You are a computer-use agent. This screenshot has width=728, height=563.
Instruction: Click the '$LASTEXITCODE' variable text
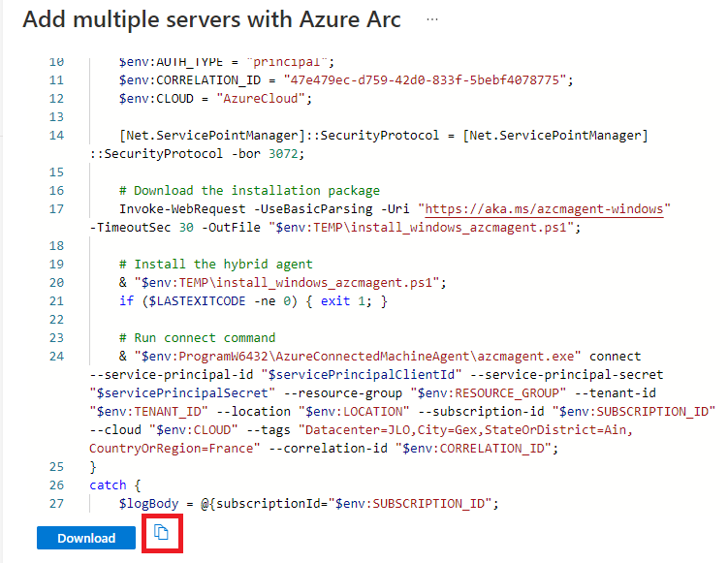[x=198, y=300]
